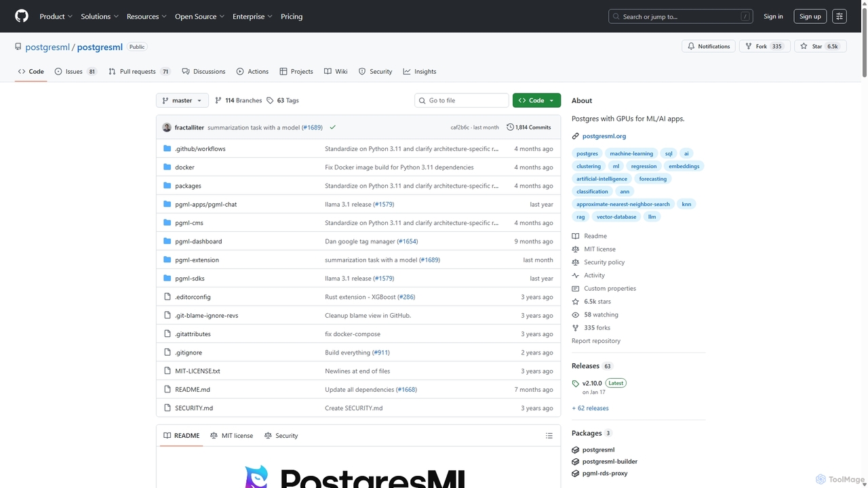Fork the postgresml repository
Screen dimensions: 868x488
[x=764, y=46]
